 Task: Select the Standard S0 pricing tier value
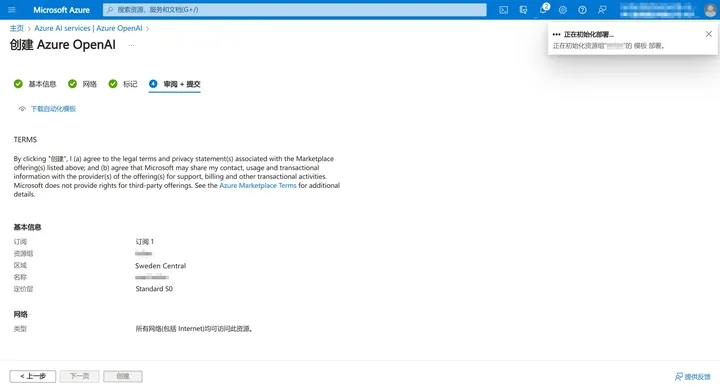[154, 289]
